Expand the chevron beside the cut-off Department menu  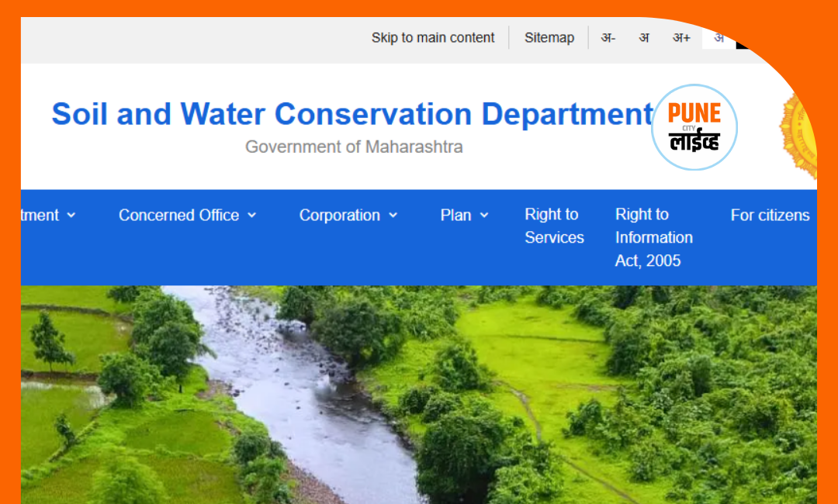pos(71,216)
